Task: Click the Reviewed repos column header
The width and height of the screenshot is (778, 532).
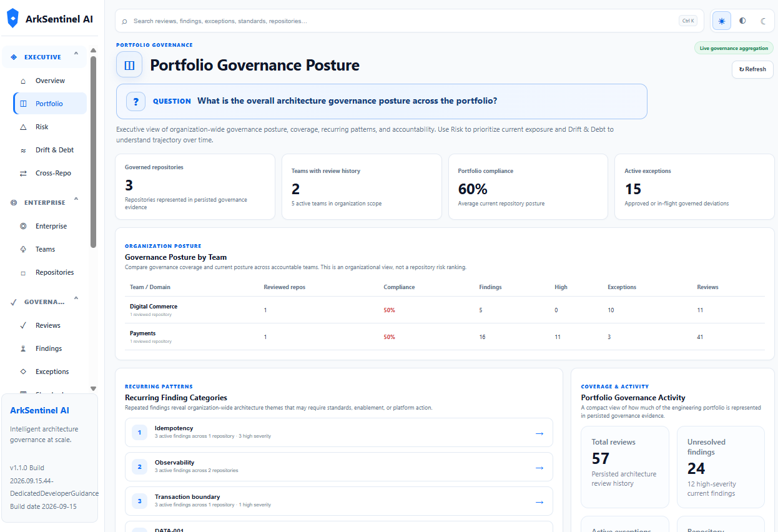Action: pos(285,287)
